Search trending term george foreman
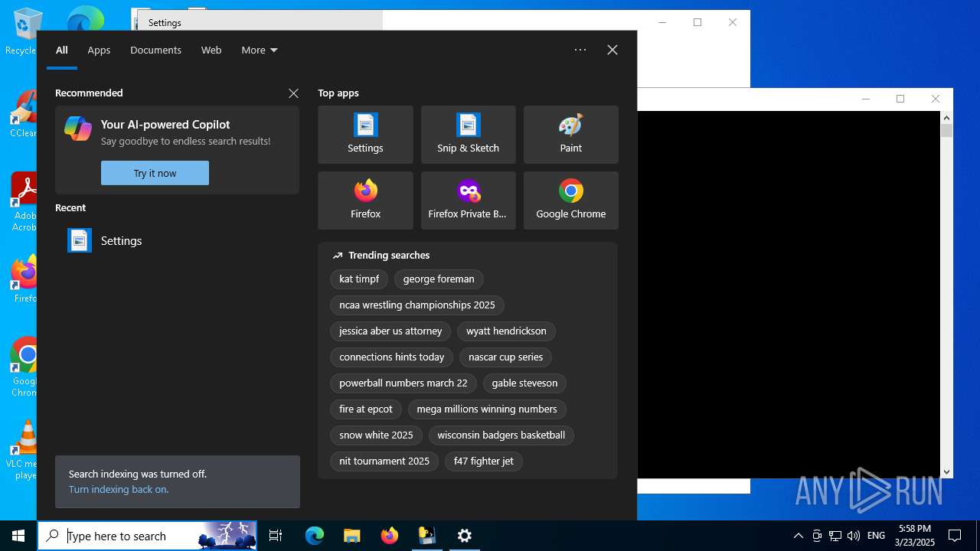The image size is (980, 551). pyautogui.click(x=439, y=279)
